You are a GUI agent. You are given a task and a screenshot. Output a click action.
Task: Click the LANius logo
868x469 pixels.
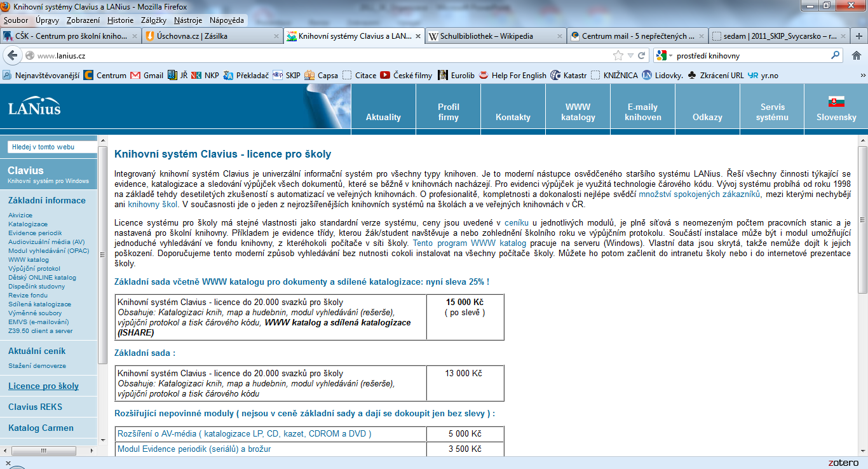tap(35, 107)
